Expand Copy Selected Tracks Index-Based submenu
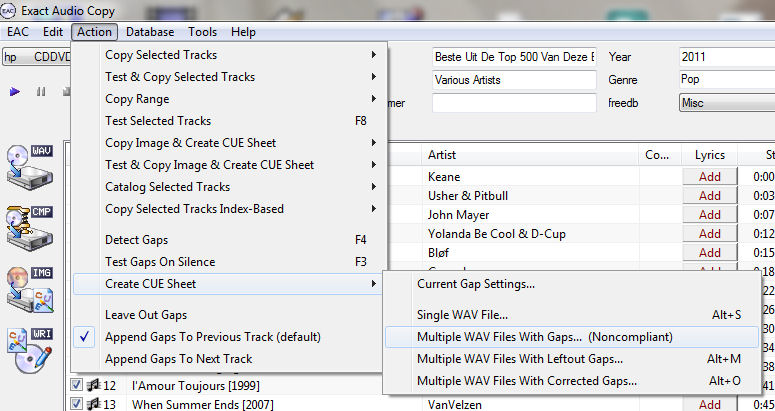Screen dimensions: 775x411 [227, 208]
